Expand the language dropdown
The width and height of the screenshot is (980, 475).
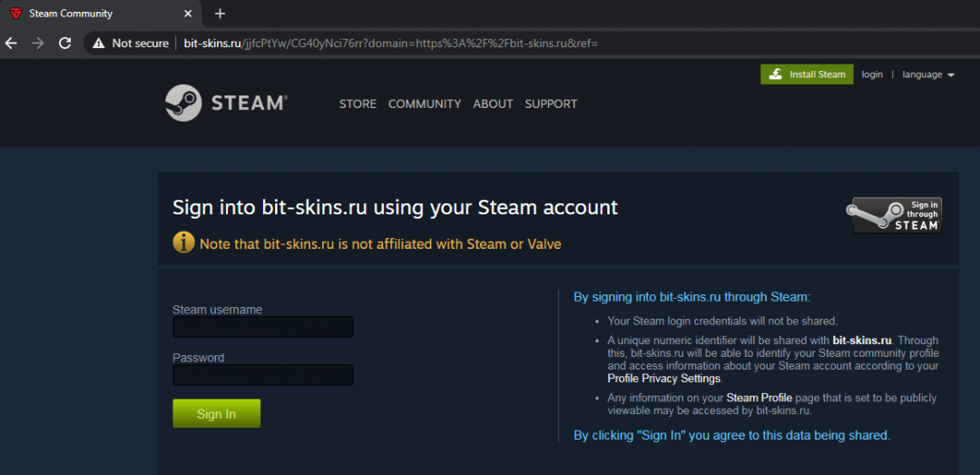pos(927,74)
